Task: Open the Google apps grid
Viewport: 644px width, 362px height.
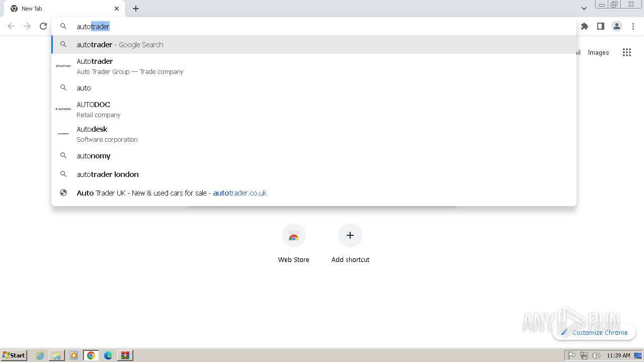Action: [x=626, y=52]
